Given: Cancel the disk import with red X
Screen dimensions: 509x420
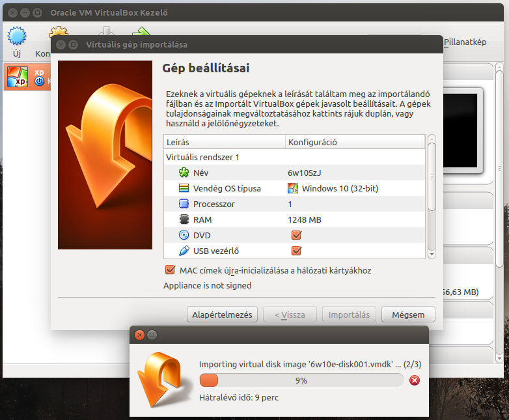Looking at the screenshot, I should [x=415, y=380].
